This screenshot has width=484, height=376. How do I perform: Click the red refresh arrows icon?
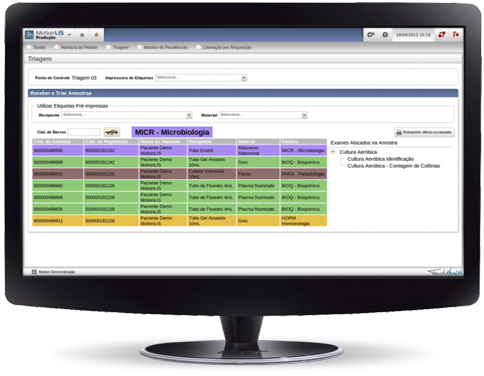pos(442,34)
